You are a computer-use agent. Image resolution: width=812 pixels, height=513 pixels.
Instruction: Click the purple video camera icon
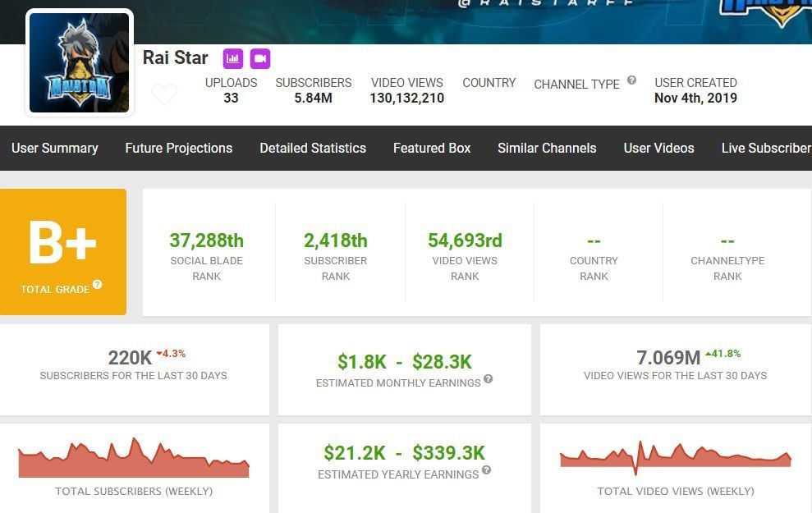coord(260,58)
